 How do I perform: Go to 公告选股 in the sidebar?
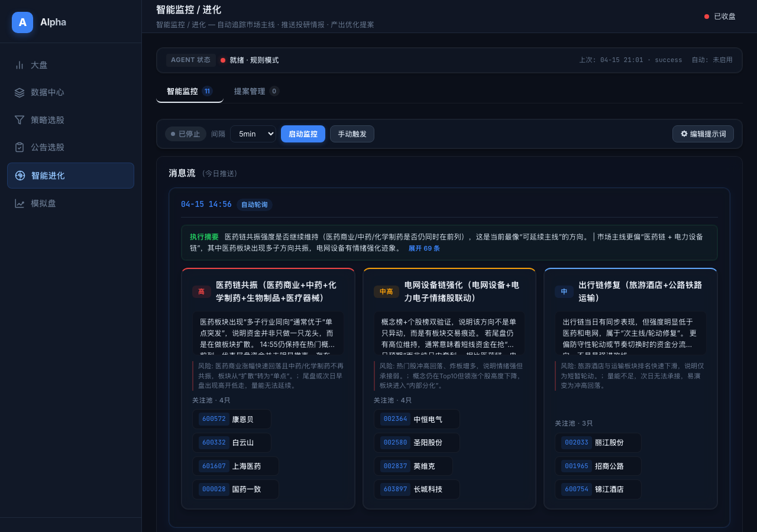pyautogui.click(x=70, y=147)
